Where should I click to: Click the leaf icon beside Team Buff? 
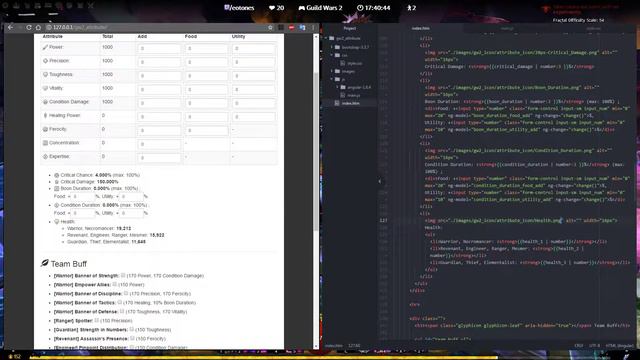[x=44, y=263]
